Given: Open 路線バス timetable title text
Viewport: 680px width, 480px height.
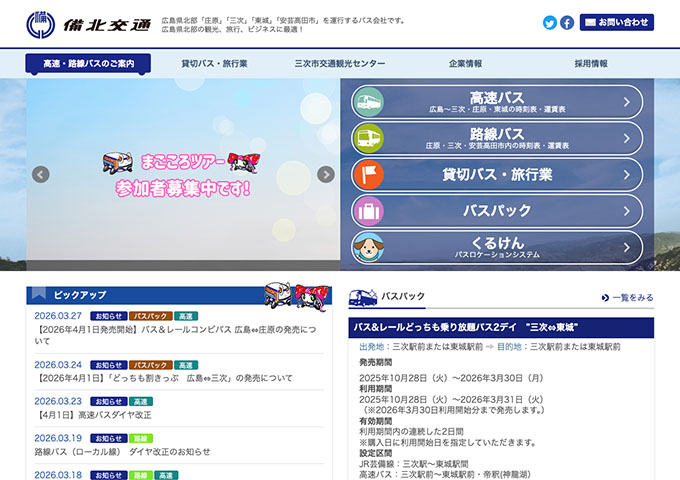Looking at the screenshot, I should (497, 134).
